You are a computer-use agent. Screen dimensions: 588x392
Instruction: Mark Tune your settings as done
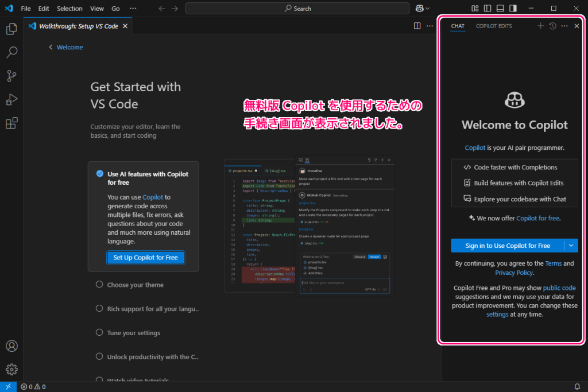click(99, 332)
